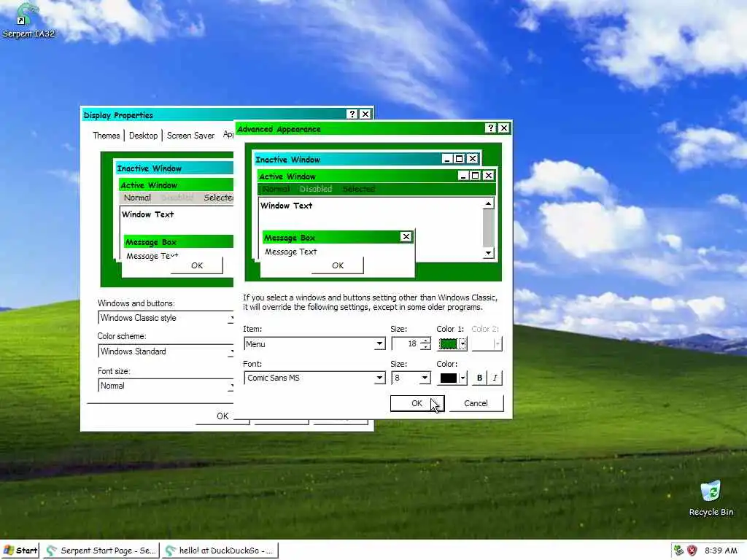
Task: Click the Start button on the taskbar
Action: tap(20, 551)
